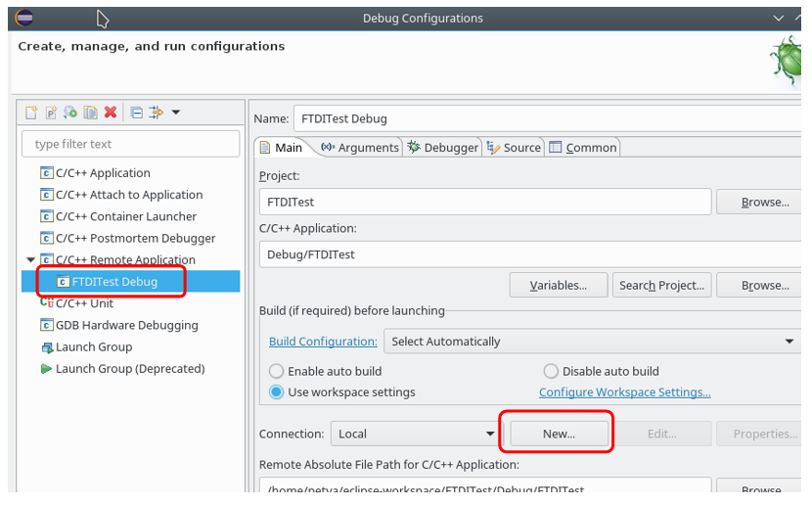Click the Filter launch configurations icon
812x505 pixels.
[157, 113]
